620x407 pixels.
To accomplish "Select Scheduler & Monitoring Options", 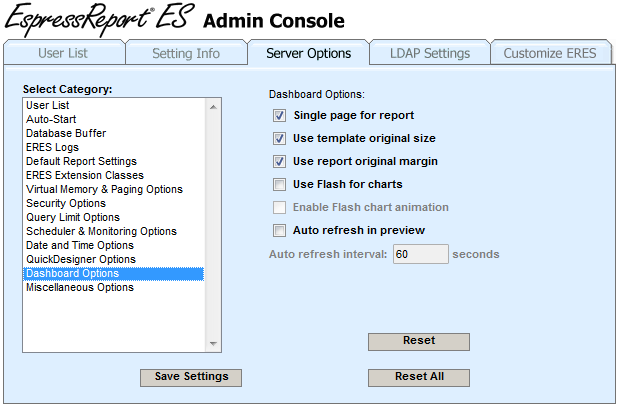I will pos(113,231).
